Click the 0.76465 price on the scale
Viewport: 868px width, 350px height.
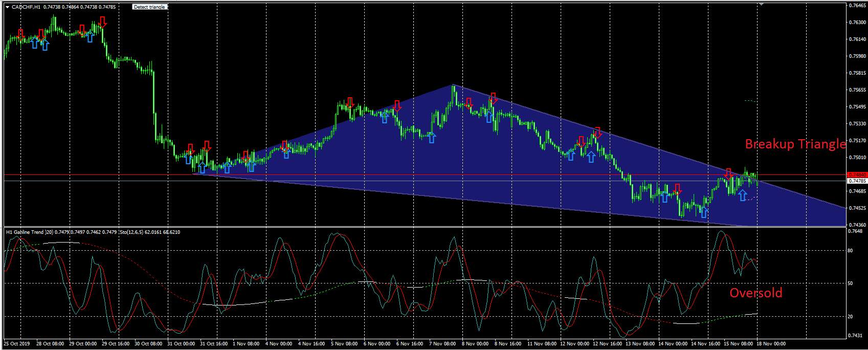click(858, 6)
